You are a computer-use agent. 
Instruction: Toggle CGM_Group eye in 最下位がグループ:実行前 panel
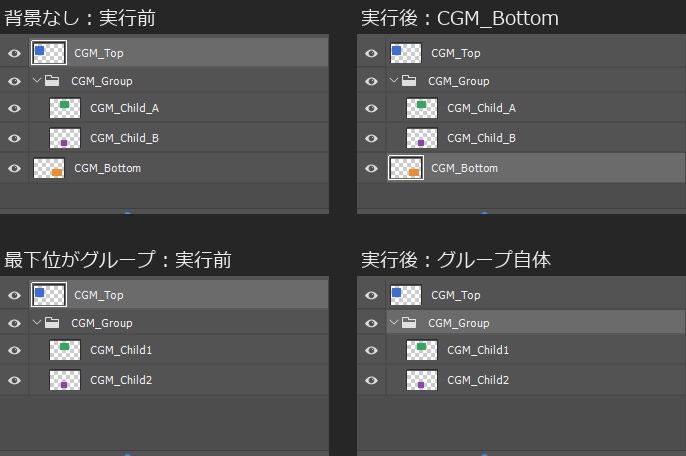[14, 323]
